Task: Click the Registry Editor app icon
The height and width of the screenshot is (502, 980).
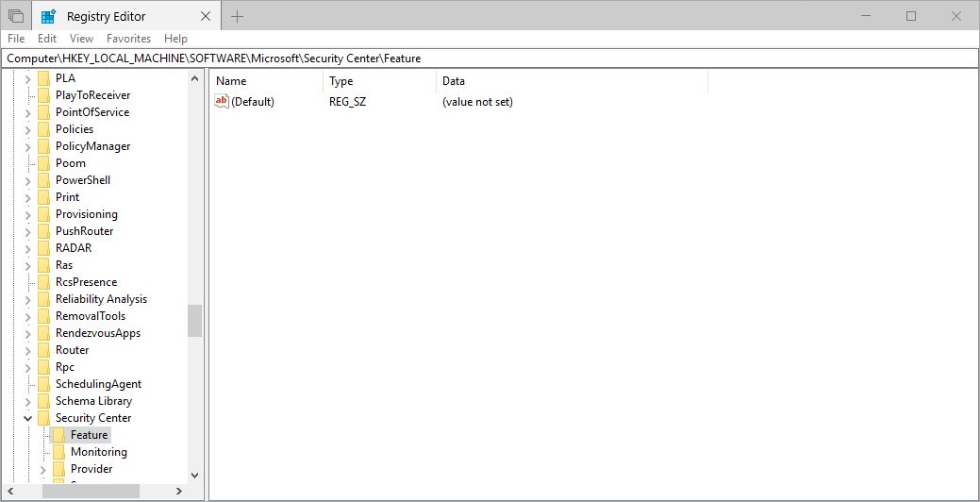Action: click(x=49, y=17)
